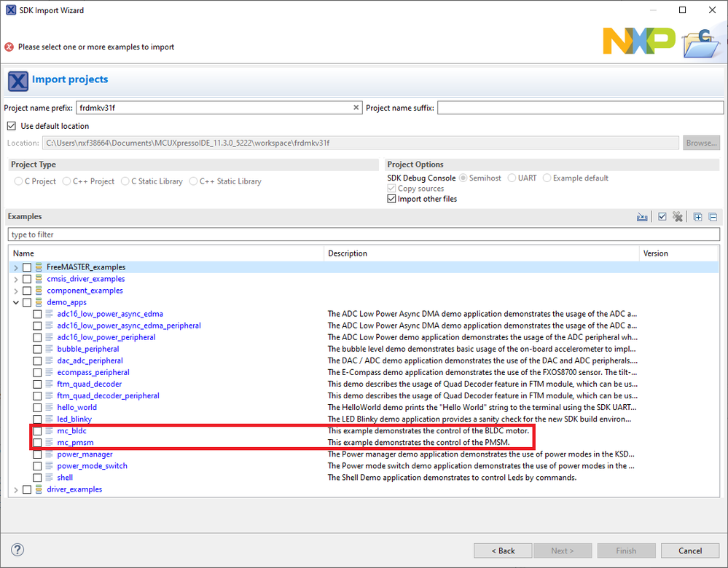Click the dac_adc_peripheral example file icon
The height and width of the screenshot is (568, 728).
click(50, 360)
